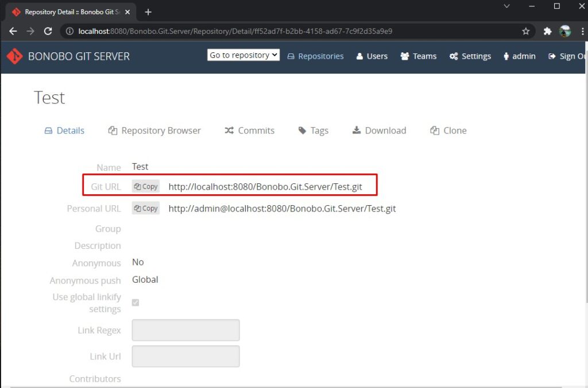Close the Repository Detail browser tab
The height and width of the screenshot is (388, 588).
[127, 12]
